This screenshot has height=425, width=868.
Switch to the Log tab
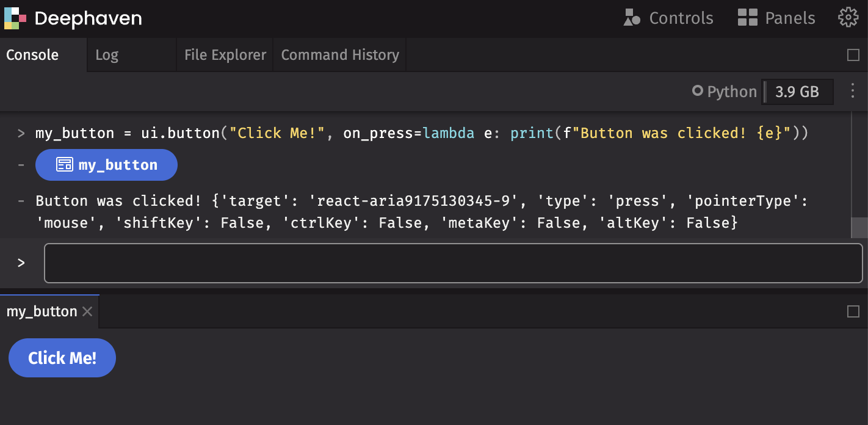click(x=107, y=55)
